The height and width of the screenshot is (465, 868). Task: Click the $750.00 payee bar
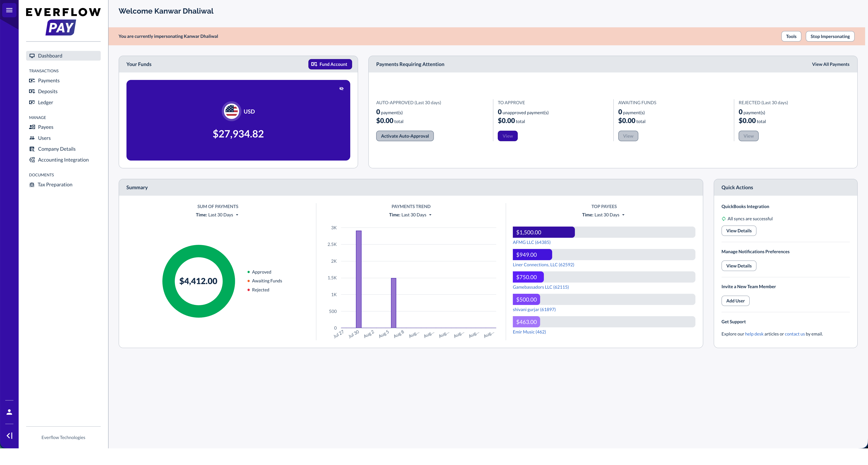[528, 277]
